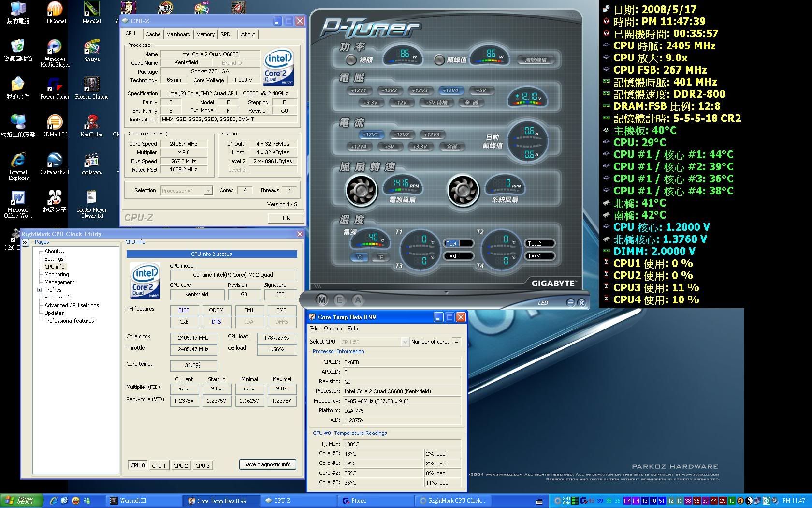This screenshot has width=812, height=508.
Task: Toggle the DTS feature box in RightMark
Action: pyautogui.click(x=216, y=322)
